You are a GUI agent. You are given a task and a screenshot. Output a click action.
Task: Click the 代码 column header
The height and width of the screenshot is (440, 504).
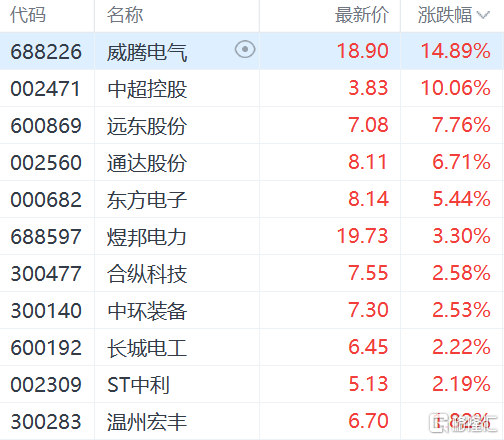(x=28, y=15)
